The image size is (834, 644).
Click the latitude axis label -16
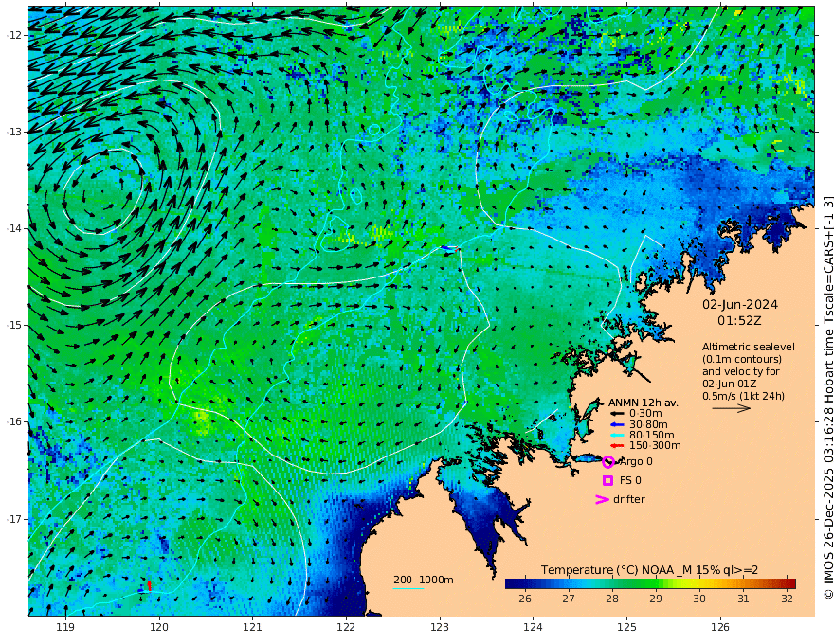pyautogui.click(x=14, y=421)
